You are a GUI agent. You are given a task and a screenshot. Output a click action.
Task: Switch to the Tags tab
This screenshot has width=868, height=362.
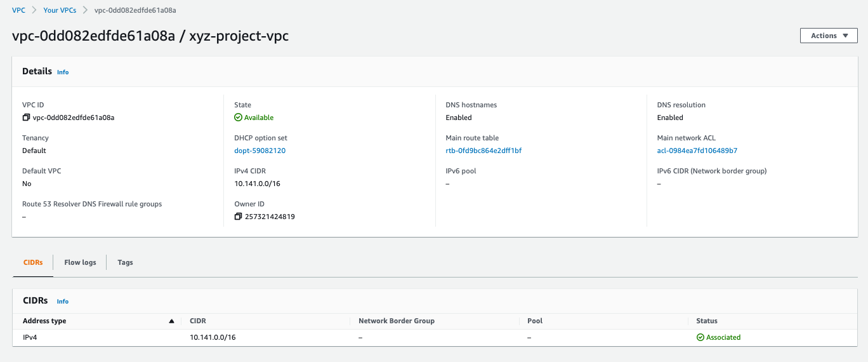click(x=125, y=262)
